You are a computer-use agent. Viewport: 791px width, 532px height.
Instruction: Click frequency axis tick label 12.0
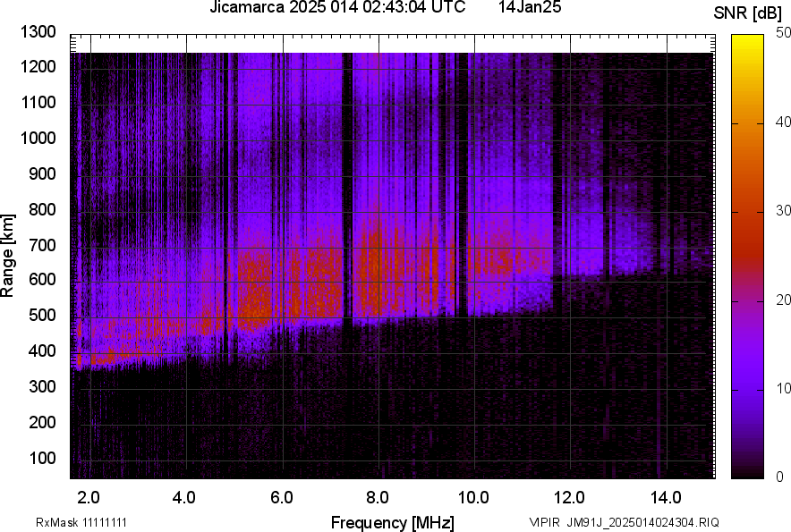(569, 498)
